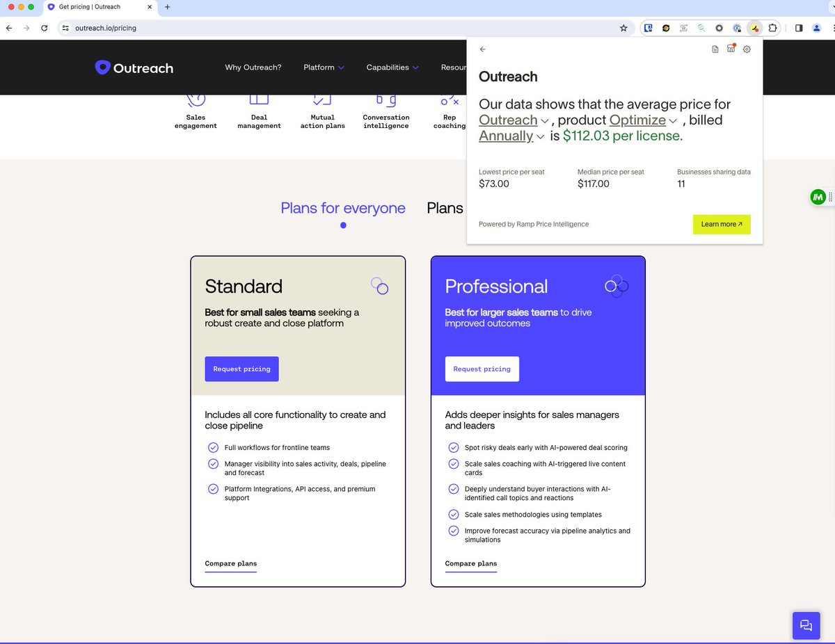Click Scale sales methodologies using templates feature

pyautogui.click(x=533, y=515)
